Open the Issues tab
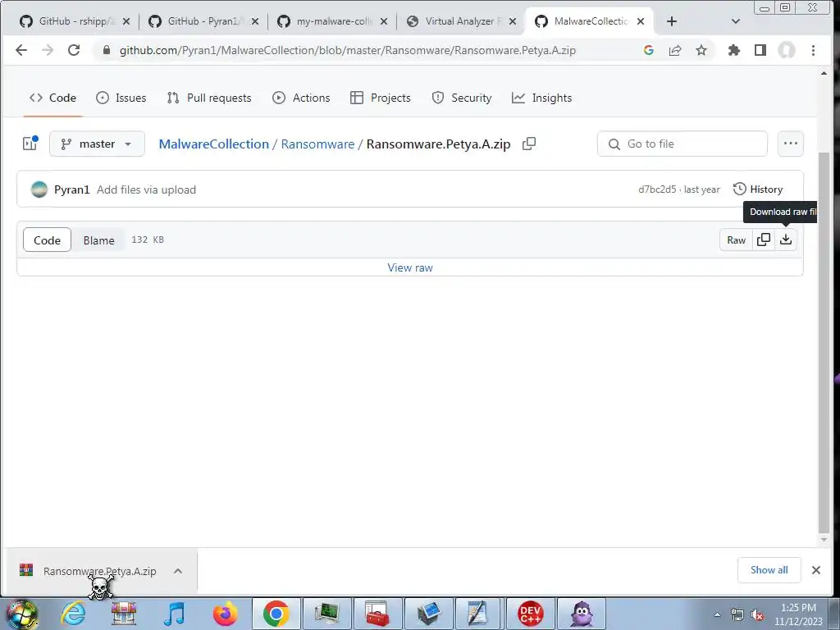The height and width of the screenshot is (630, 840). tap(121, 98)
